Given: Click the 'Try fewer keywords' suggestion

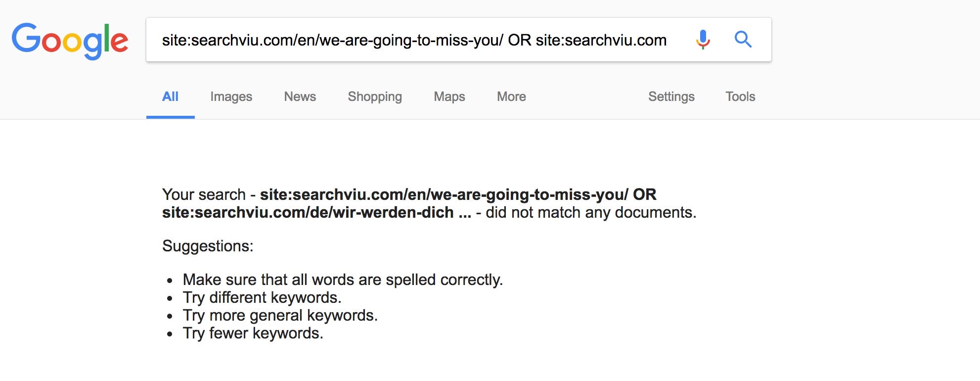Looking at the screenshot, I should (253, 333).
